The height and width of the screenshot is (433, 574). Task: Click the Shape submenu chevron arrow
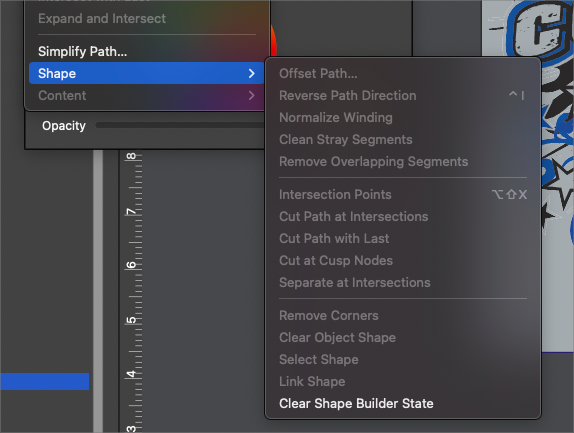251,74
